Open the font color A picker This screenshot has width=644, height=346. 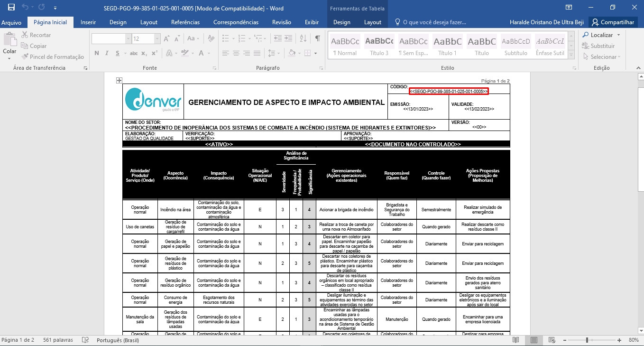pyautogui.click(x=204, y=53)
